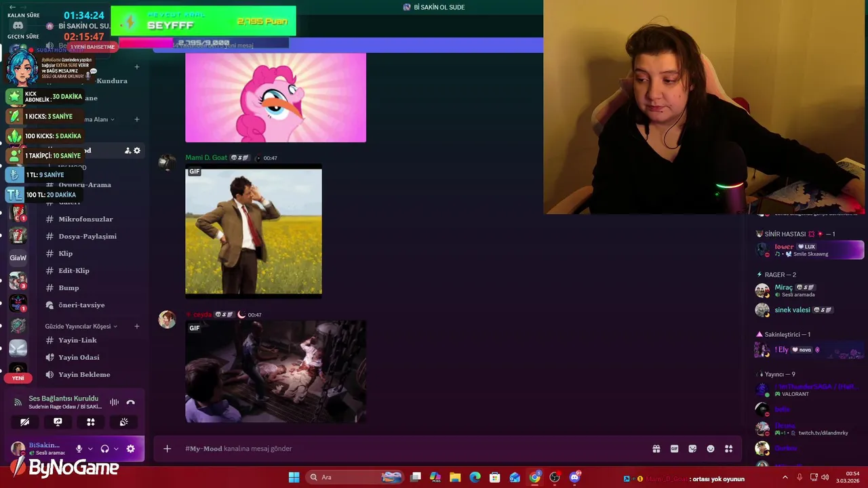Open the GIF picker in message bar

coord(674,449)
